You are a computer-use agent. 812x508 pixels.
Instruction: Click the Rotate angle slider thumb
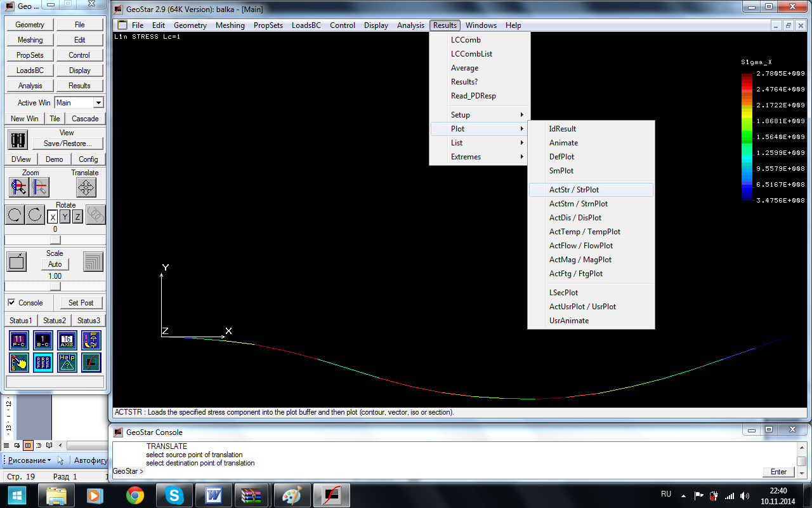pyautogui.click(x=55, y=240)
